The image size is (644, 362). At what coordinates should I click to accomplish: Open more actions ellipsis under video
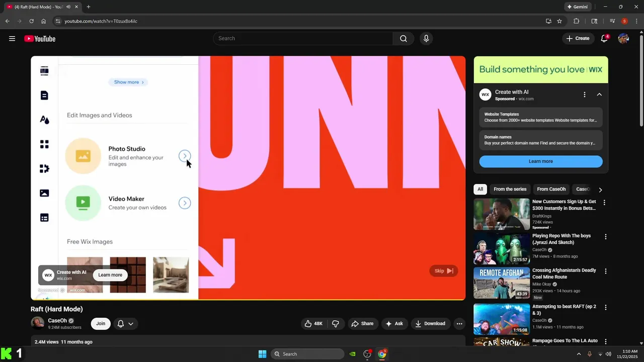tap(459, 324)
